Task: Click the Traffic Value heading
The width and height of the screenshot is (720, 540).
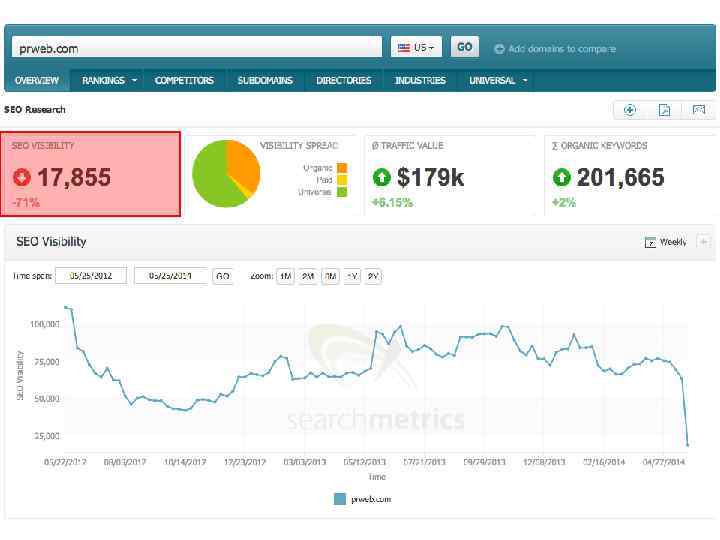Action: (x=408, y=146)
